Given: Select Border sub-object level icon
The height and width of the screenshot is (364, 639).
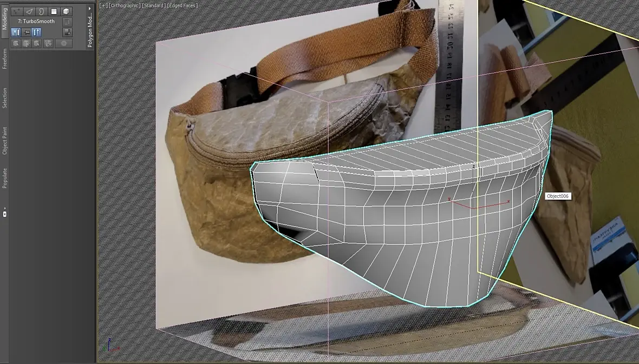Looking at the screenshot, I should pyautogui.click(x=41, y=11).
